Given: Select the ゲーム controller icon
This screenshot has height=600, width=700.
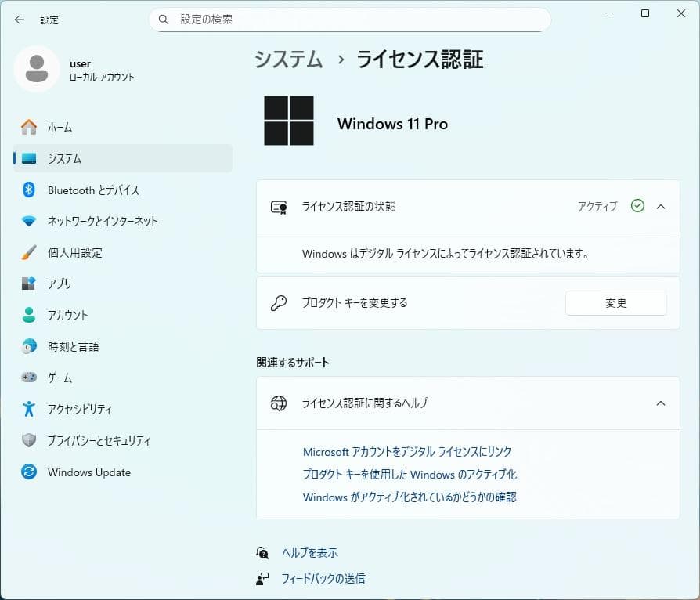Looking at the screenshot, I should coord(26,378).
